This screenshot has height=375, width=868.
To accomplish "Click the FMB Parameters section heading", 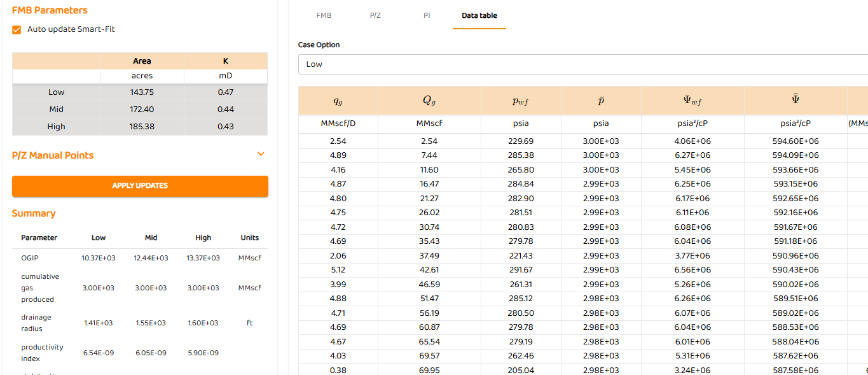I will tap(50, 10).
